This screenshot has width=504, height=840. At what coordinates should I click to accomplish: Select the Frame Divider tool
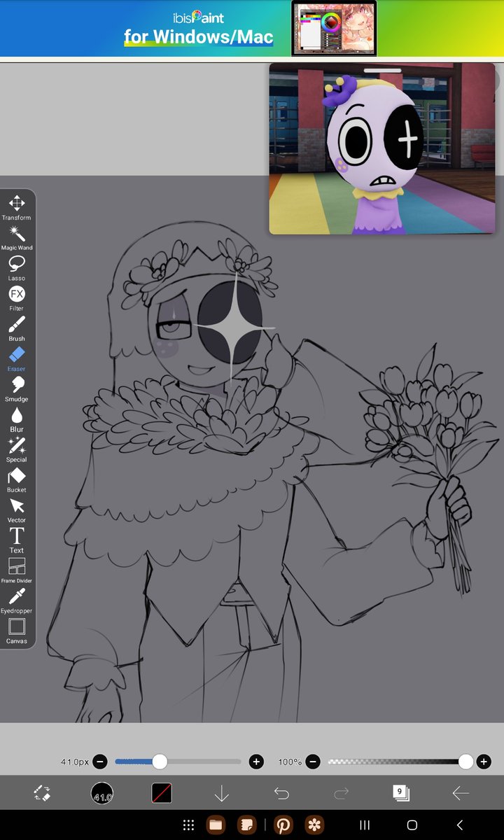(16, 570)
